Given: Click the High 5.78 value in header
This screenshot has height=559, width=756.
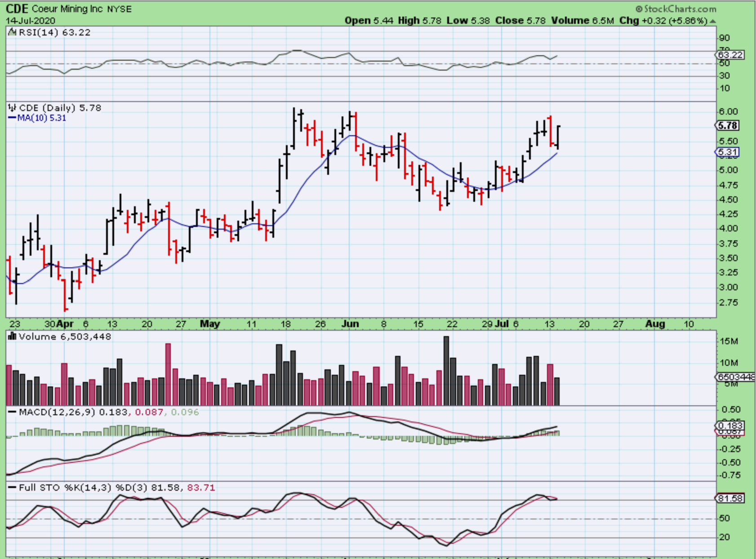Looking at the screenshot, I should [420, 21].
